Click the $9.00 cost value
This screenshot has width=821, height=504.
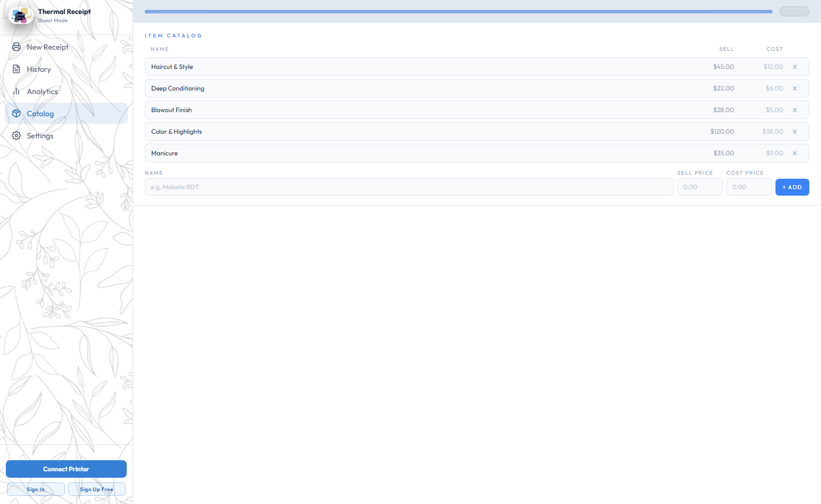774,153
